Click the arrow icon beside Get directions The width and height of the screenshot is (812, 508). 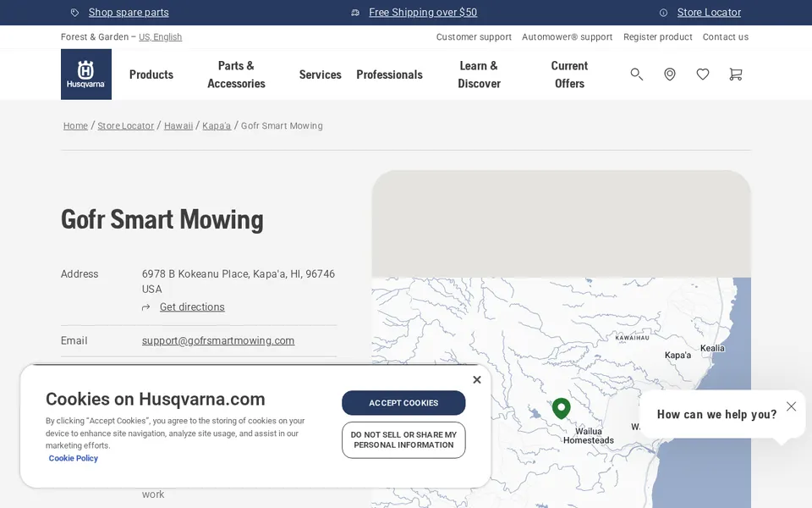point(146,307)
